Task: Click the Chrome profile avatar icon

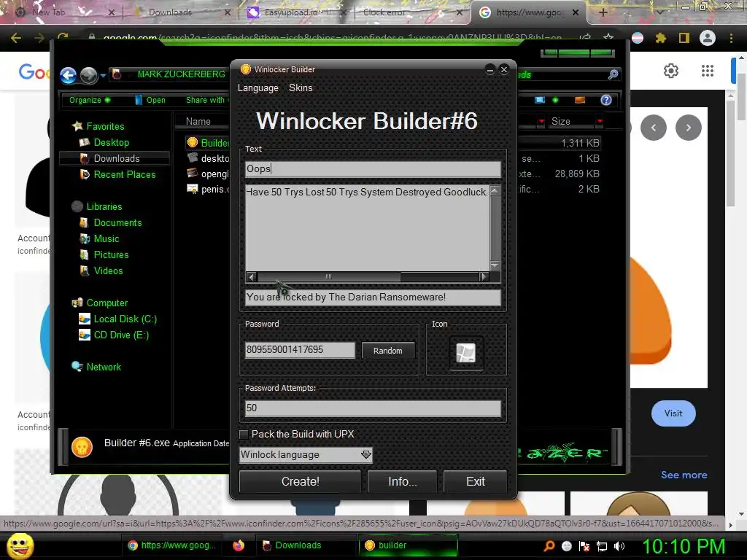Action: click(x=708, y=38)
